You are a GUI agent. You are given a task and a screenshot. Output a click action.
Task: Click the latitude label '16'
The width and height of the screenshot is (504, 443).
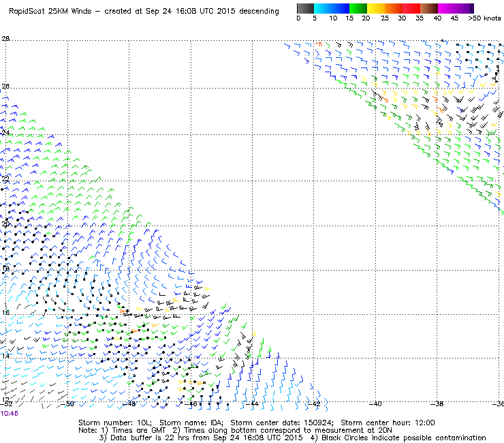pyautogui.click(x=5, y=312)
